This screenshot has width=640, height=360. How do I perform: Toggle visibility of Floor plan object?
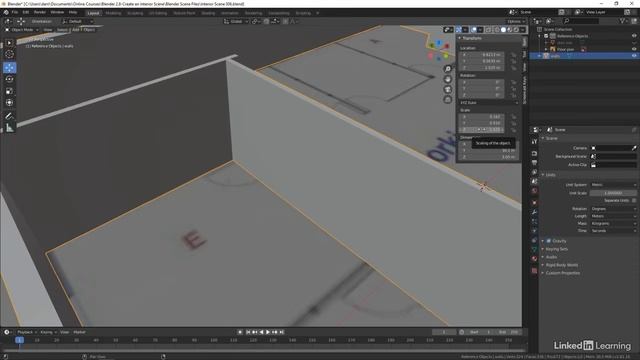click(634, 49)
